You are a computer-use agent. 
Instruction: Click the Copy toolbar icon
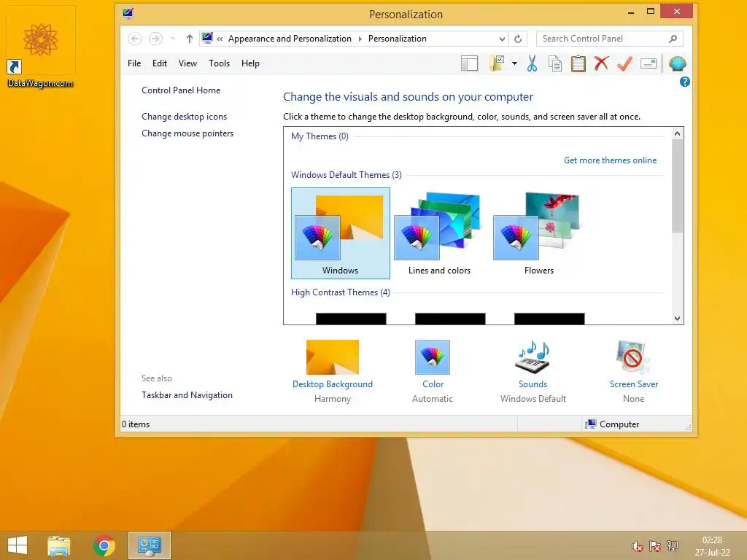[554, 63]
